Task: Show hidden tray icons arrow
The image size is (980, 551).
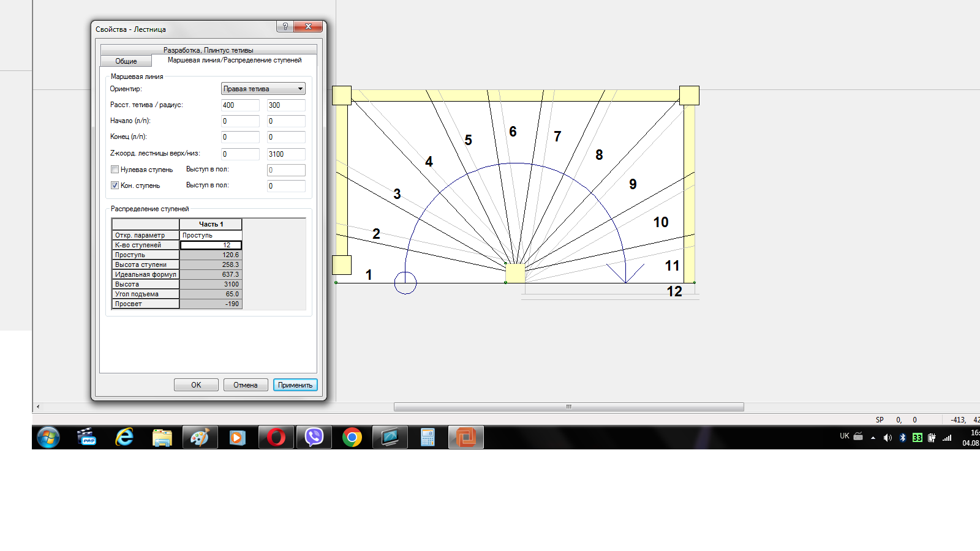Action: pyautogui.click(x=873, y=438)
